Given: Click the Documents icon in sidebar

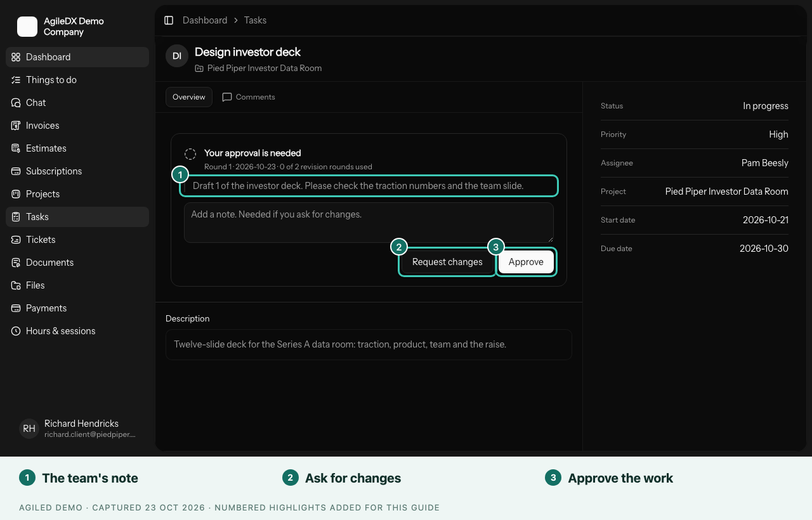Looking at the screenshot, I should [x=16, y=263].
